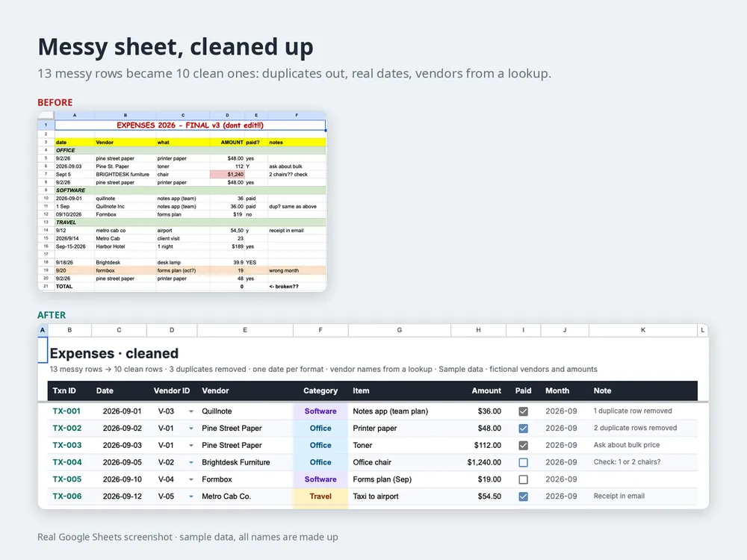The height and width of the screenshot is (560, 747).
Task: Click the 'Harbor Hotel' vendor cell
Action: tap(125, 246)
